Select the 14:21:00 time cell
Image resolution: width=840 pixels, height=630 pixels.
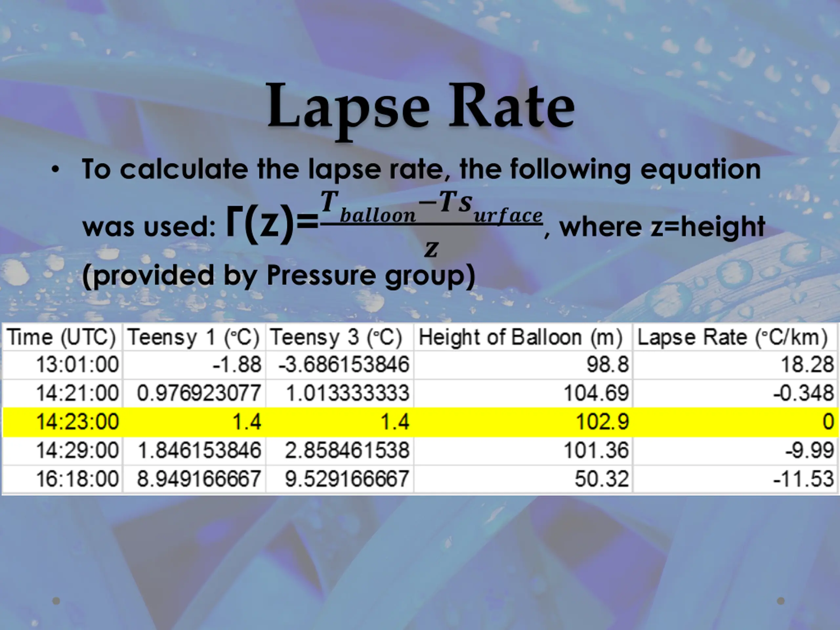[x=62, y=393]
